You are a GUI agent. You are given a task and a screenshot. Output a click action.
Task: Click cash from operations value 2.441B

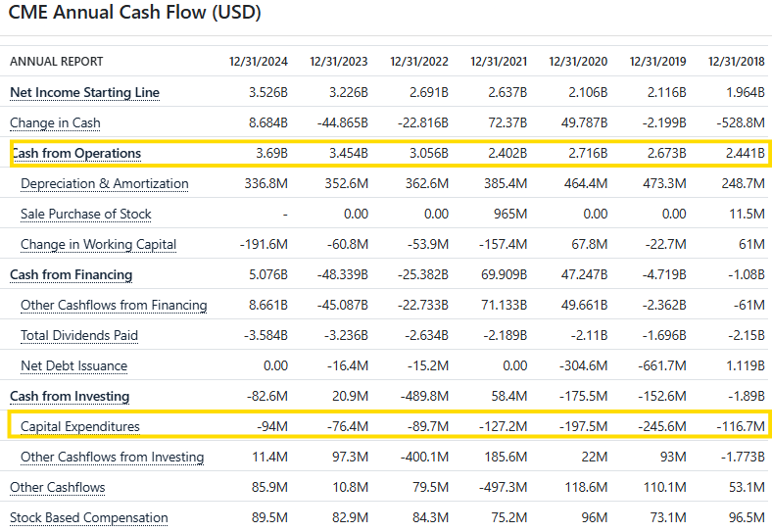click(746, 154)
